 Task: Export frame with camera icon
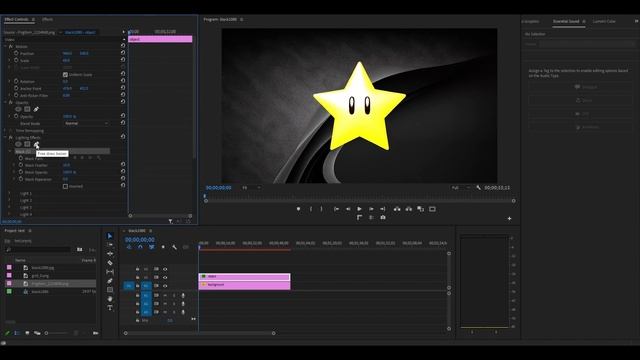pyautogui.click(x=383, y=218)
